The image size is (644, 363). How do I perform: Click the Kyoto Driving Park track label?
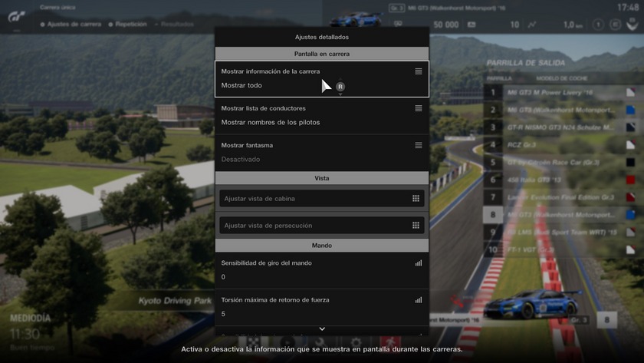point(175,301)
